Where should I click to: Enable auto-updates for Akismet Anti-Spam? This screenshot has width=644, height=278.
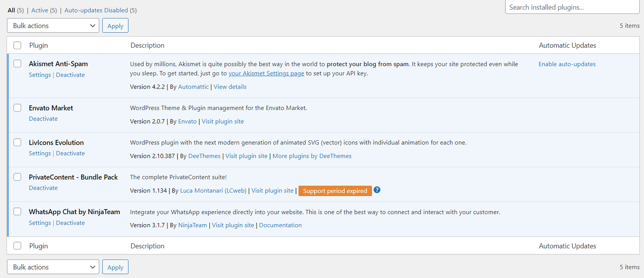(x=567, y=64)
